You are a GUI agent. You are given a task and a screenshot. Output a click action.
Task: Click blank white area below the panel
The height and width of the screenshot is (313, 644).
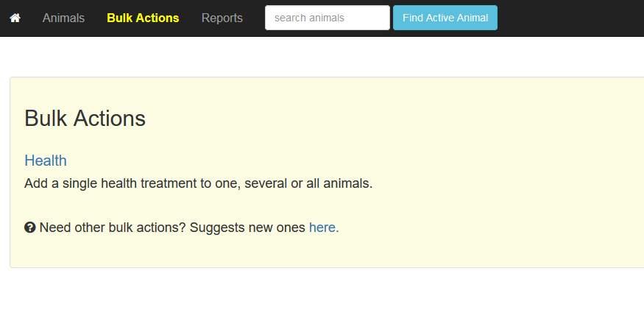coord(322,291)
